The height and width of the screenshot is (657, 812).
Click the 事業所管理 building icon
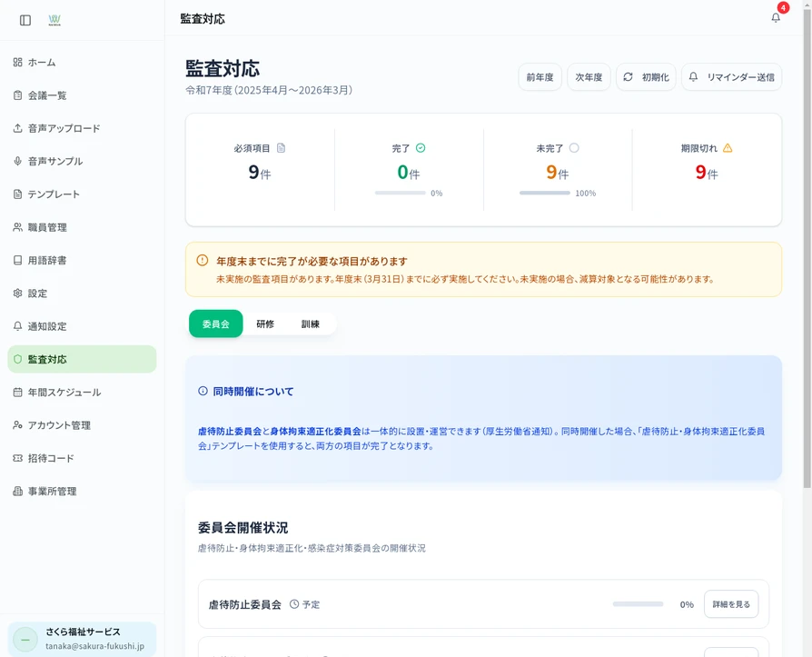click(17, 492)
